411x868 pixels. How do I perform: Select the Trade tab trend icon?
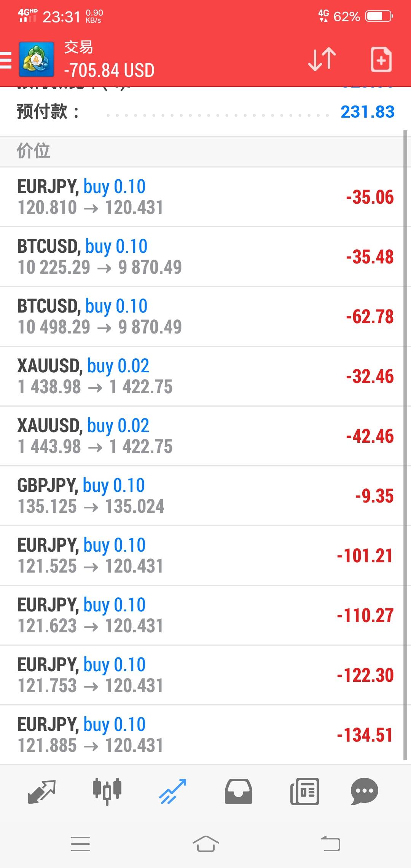pyautogui.click(x=173, y=791)
